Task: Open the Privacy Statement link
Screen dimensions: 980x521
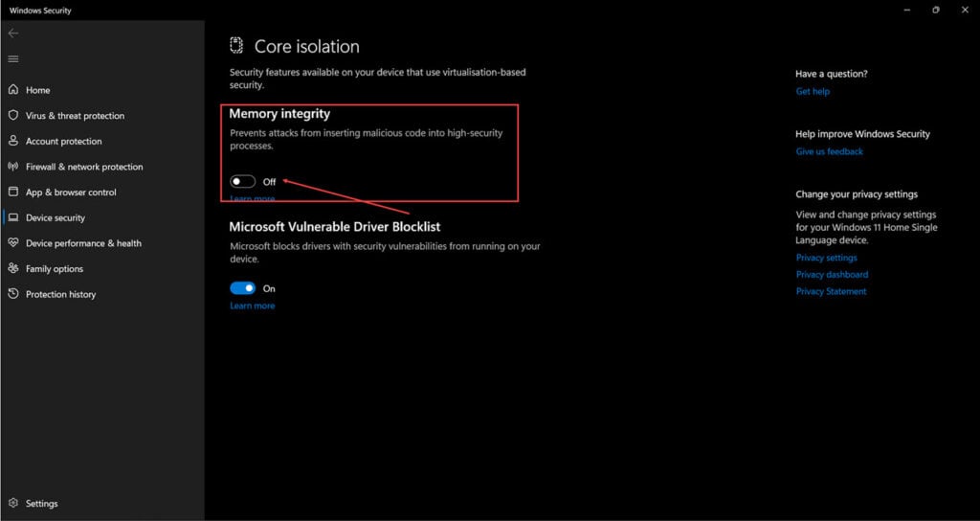Action: tap(832, 291)
